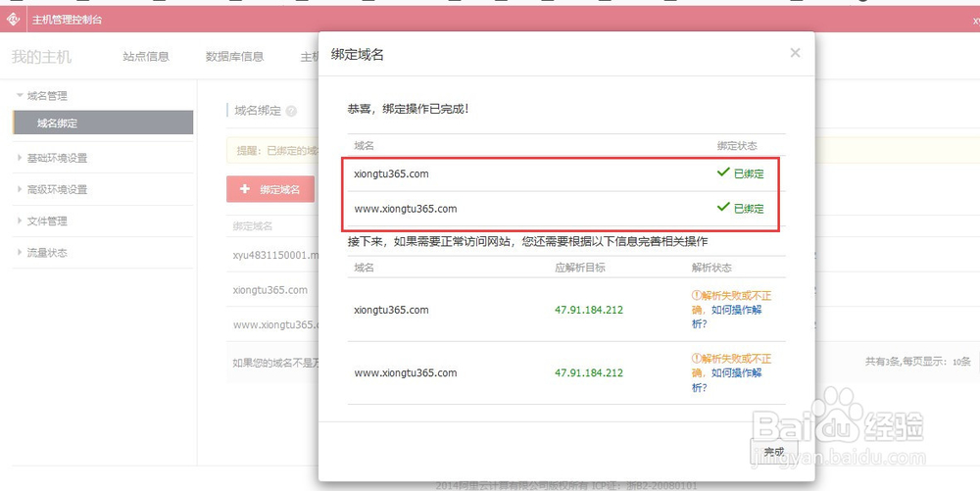The width and height of the screenshot is (980, 491).
Task: Click 主机管理控制台 title in header
Action: [67, 20]
